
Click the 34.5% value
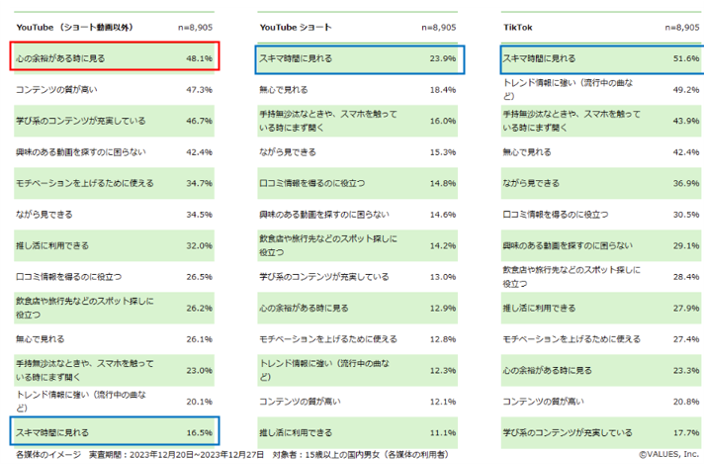[199, 214]
